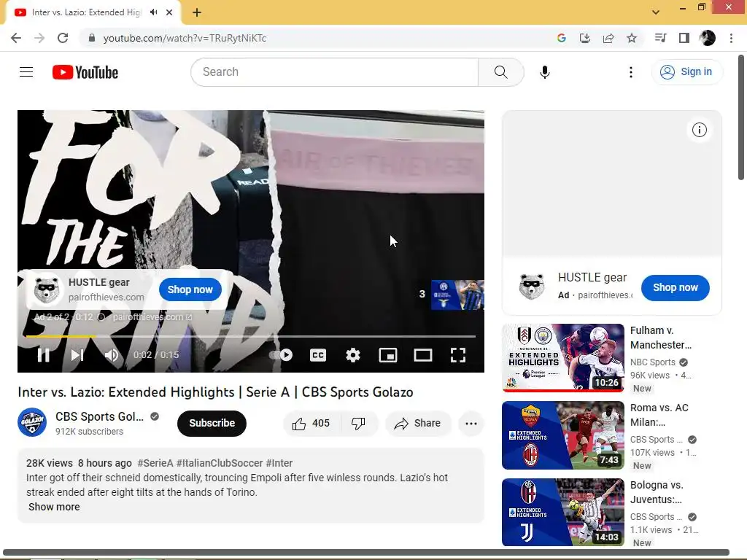Go to YouTube home via logo
This screenshot has width=747, height=560.
pyautogui.click(x=85, y=72)
